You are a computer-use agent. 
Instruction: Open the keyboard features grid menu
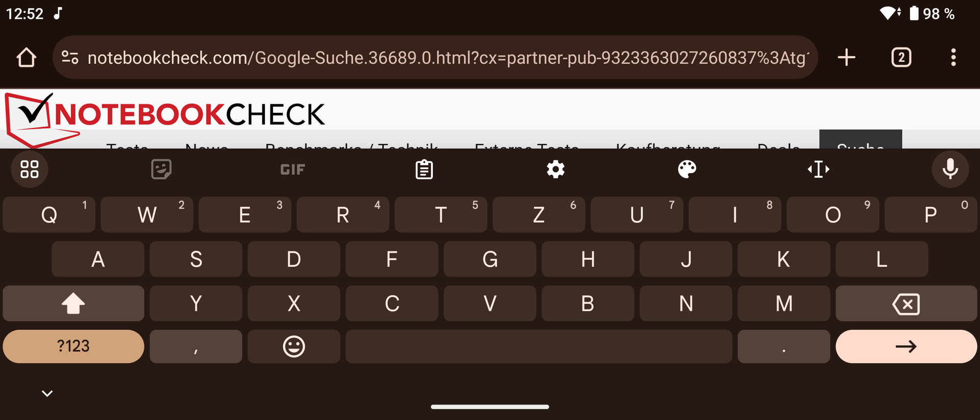30,169
